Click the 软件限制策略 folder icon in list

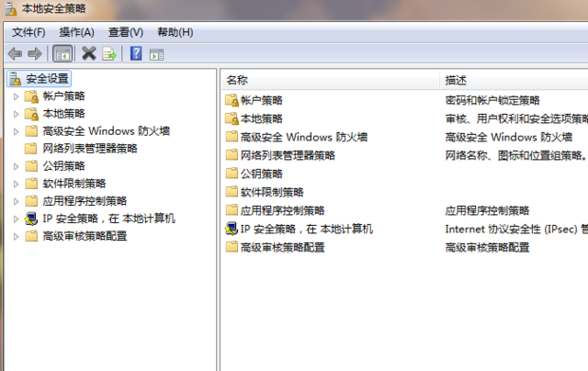coord(231,192)
